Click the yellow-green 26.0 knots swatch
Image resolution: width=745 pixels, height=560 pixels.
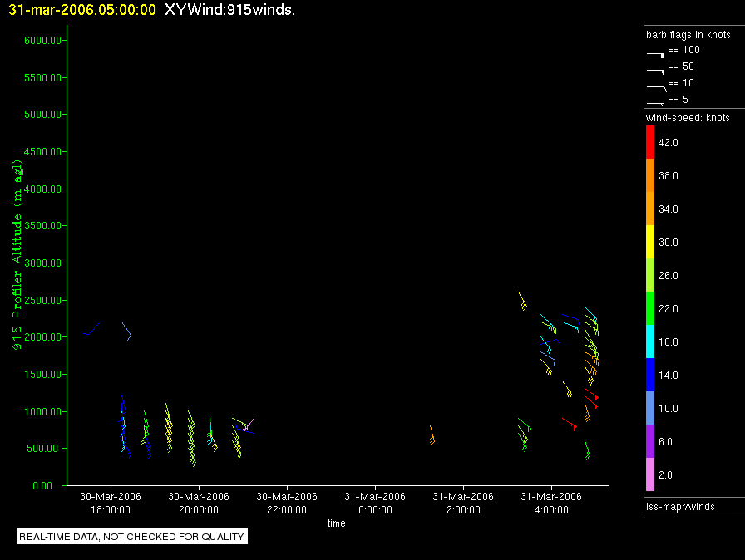[650, 275]
